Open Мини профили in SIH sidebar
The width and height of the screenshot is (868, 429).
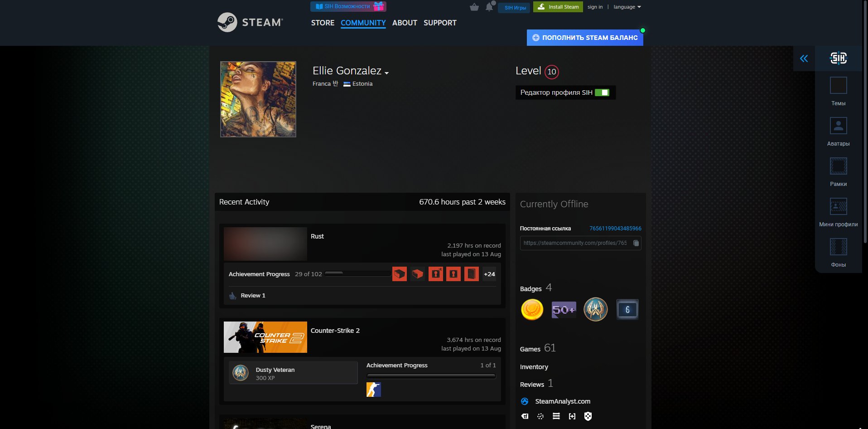838,213
